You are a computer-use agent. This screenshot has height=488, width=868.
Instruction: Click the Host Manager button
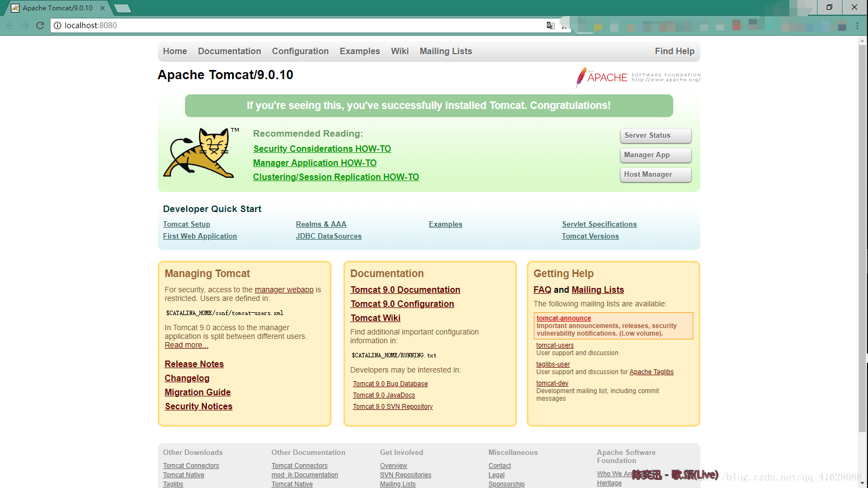pyautogui.click(x=655, y=175)
